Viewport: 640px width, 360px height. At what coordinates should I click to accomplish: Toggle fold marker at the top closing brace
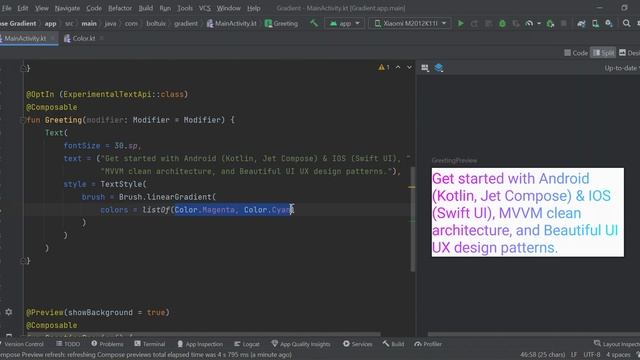click(x=23, y=68)
